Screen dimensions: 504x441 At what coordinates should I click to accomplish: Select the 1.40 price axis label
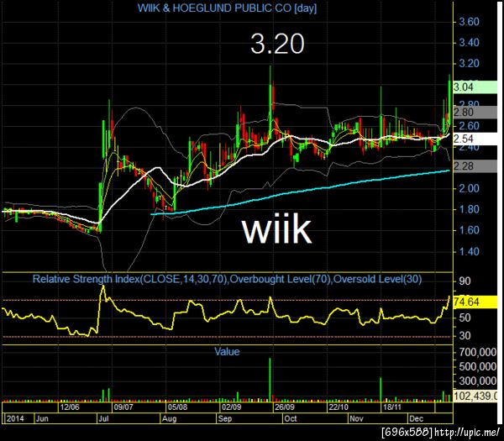(469, 251)
